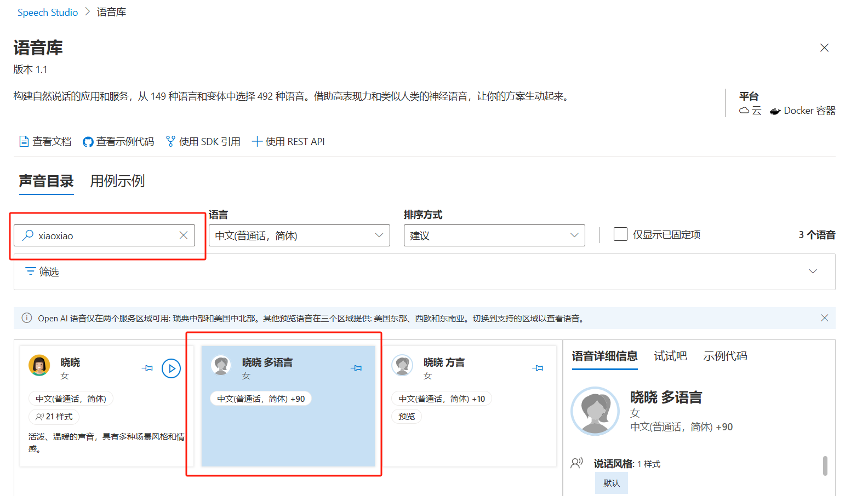Play the 晓晓 voice sample
The width and height of the screenshot is (868, 496).
click(x=172, y=368)
